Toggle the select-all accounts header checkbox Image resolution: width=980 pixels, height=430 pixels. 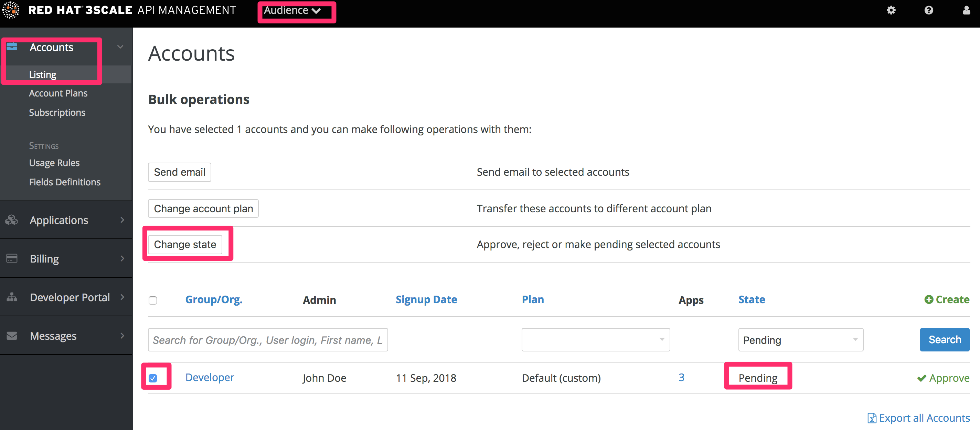coord(153,300)
